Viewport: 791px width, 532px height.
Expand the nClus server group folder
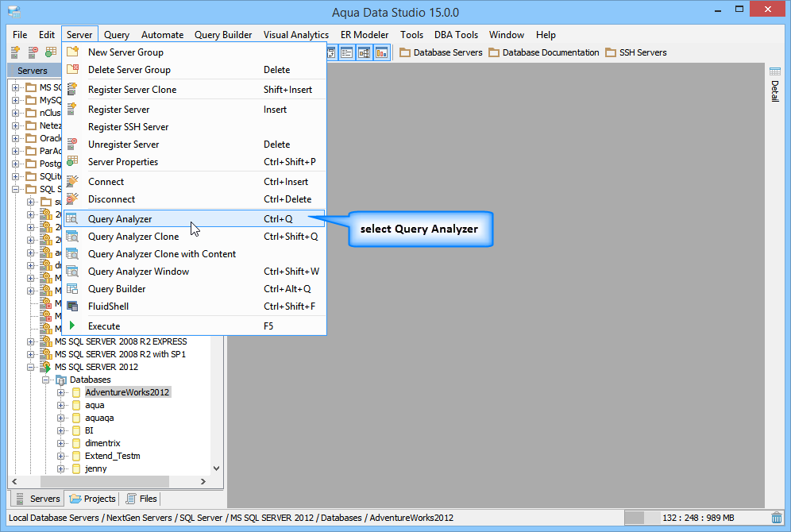tap(15, 113)
